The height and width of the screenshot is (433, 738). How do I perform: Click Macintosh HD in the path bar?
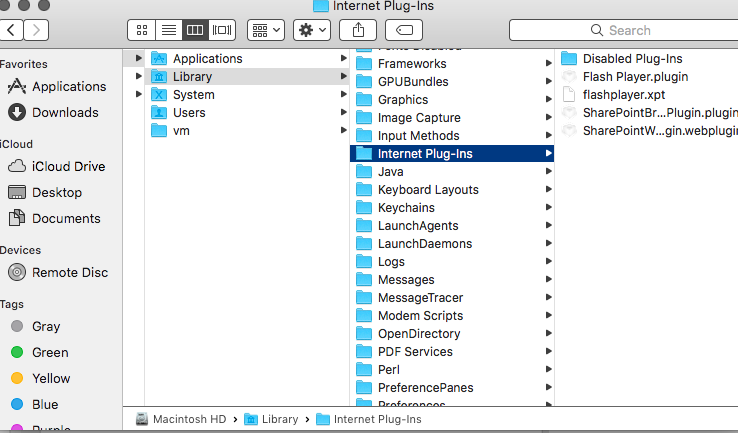coord(181,419)
